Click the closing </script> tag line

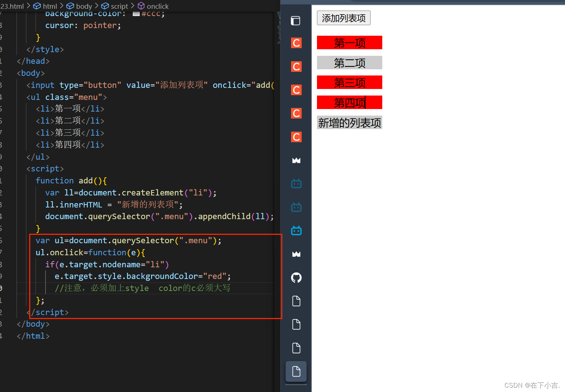47,312
